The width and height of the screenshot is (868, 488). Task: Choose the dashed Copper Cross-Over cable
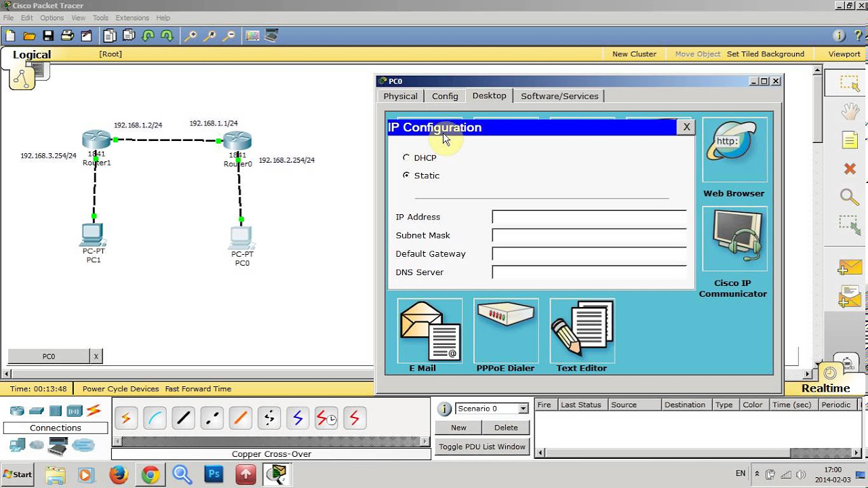coord(212,419)
